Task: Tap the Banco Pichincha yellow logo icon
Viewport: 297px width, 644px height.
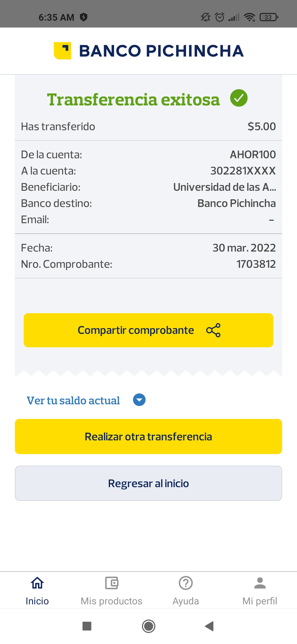Action: tap(62, 51)
